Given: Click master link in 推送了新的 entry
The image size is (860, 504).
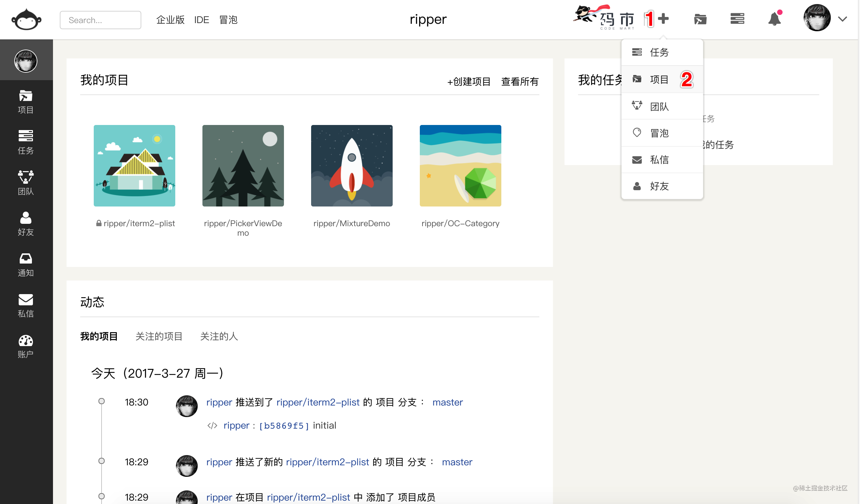Looking at the screenshot, I should coord(457,462).
